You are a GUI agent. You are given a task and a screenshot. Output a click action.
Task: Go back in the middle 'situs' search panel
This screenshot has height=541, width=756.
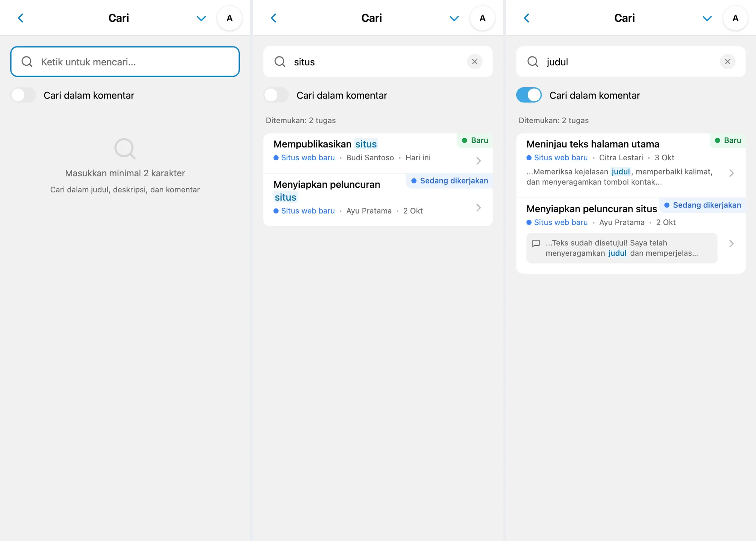274,18
